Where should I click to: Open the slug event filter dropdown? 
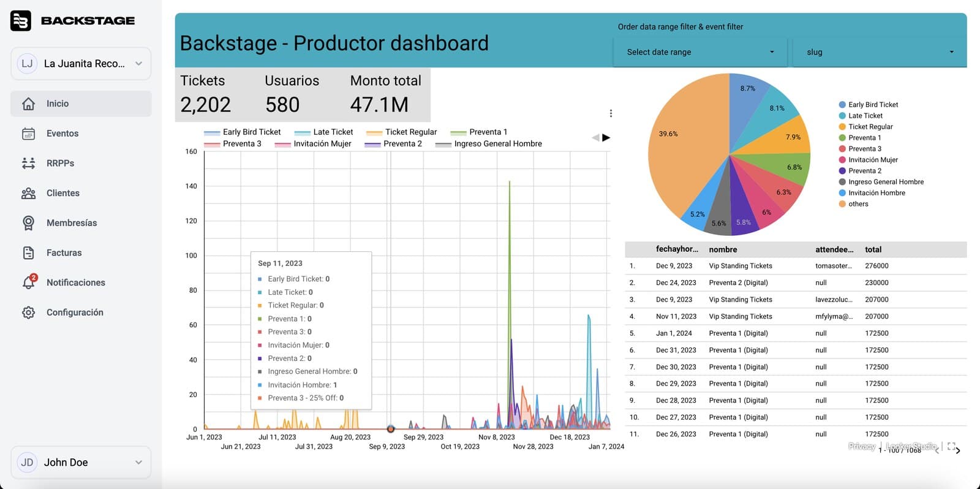tap(880, 52)
